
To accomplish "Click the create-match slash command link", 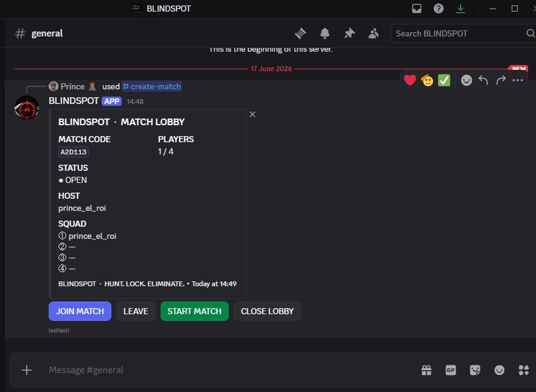I will tap(152, 87).
